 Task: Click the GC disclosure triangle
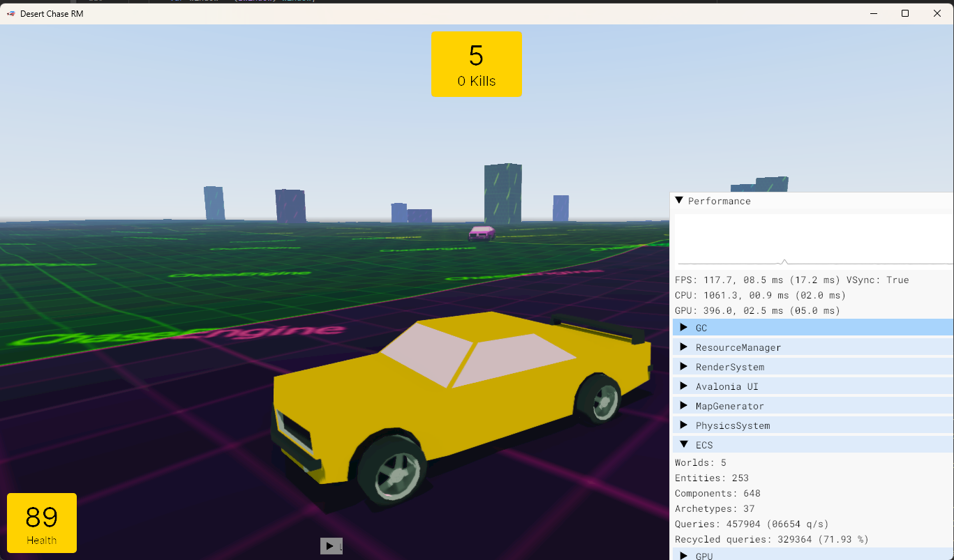point(684,327)
